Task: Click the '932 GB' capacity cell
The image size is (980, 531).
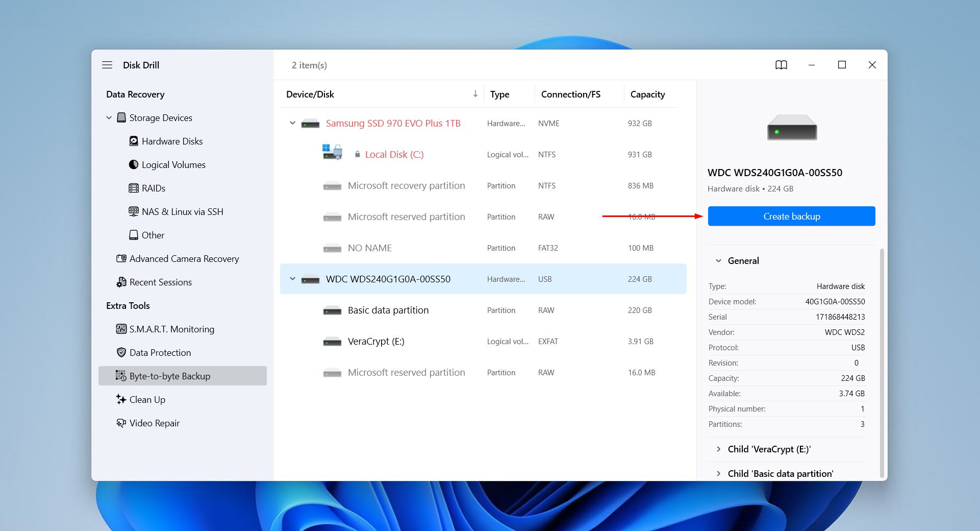Action: point(640,123)
